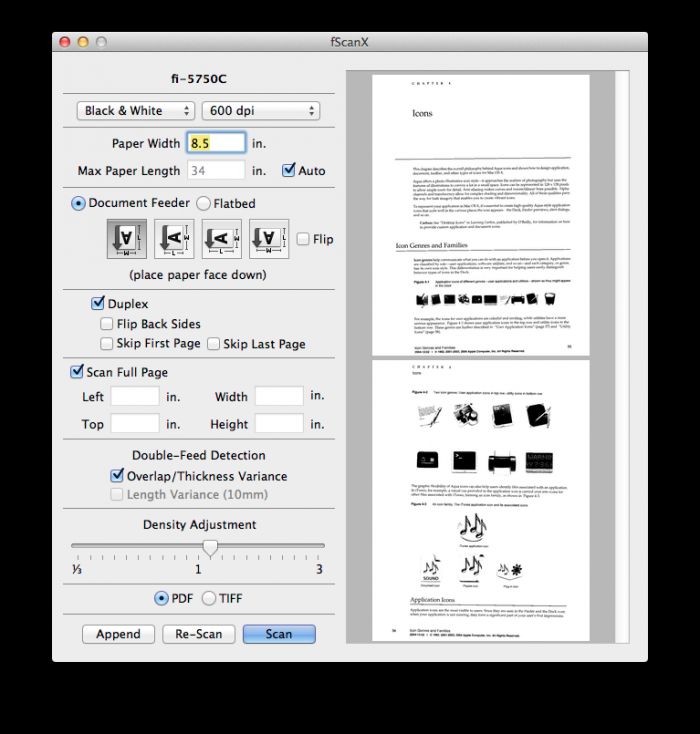Toggle Scan Full Page checkbox

tap(76, 372)
